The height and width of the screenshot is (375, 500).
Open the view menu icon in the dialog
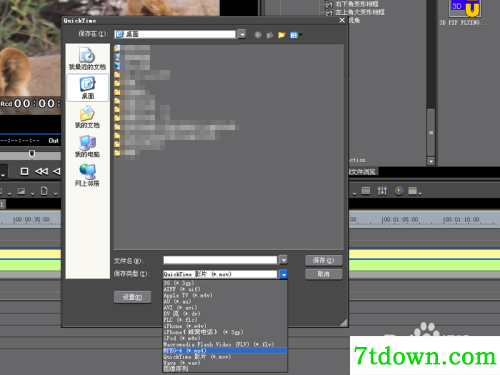point(295,35)
